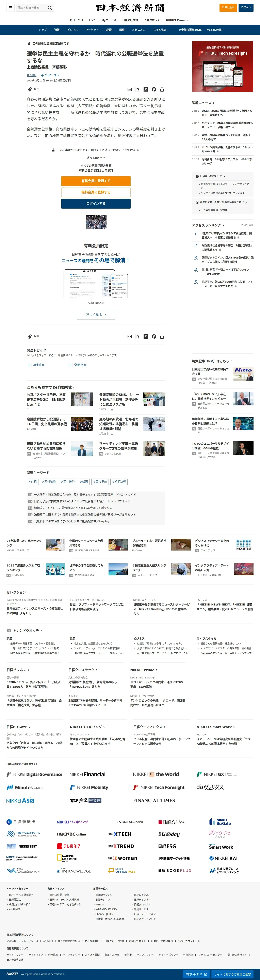Click the footer NIKKEI logo

point(12,974)
